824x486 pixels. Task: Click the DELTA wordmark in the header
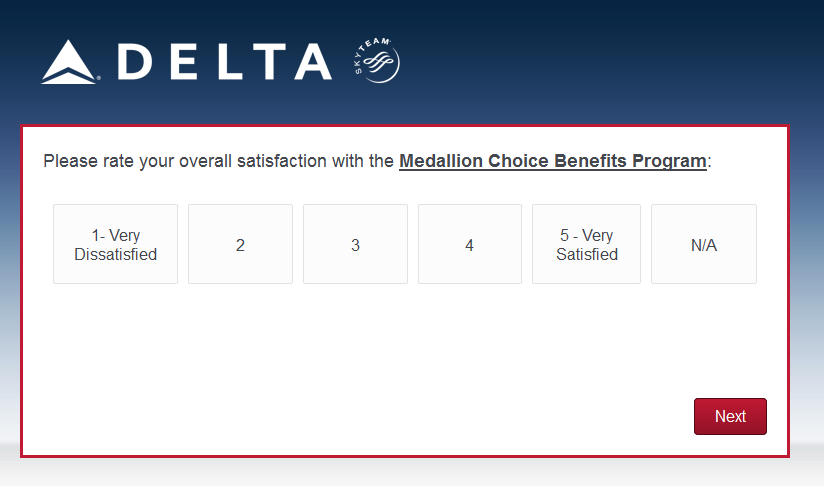[x=224, y=62]
